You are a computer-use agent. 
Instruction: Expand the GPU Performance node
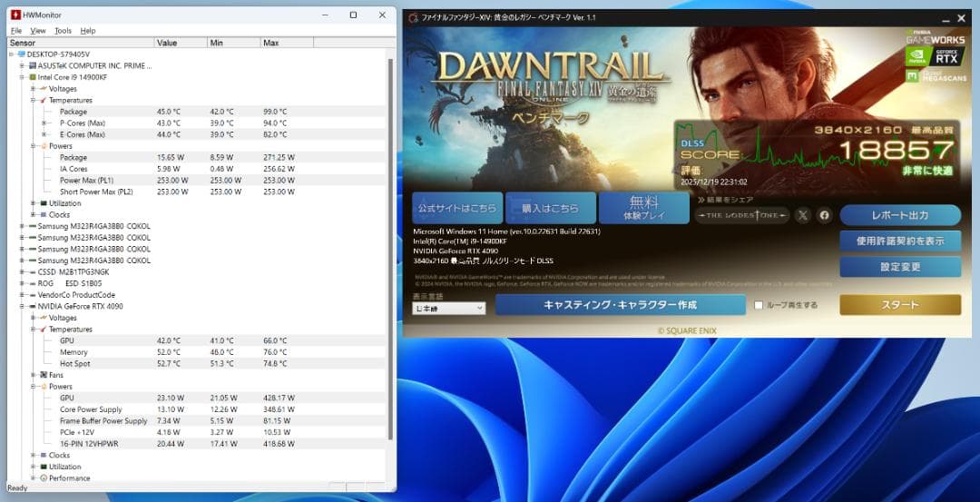click(34, 478)
